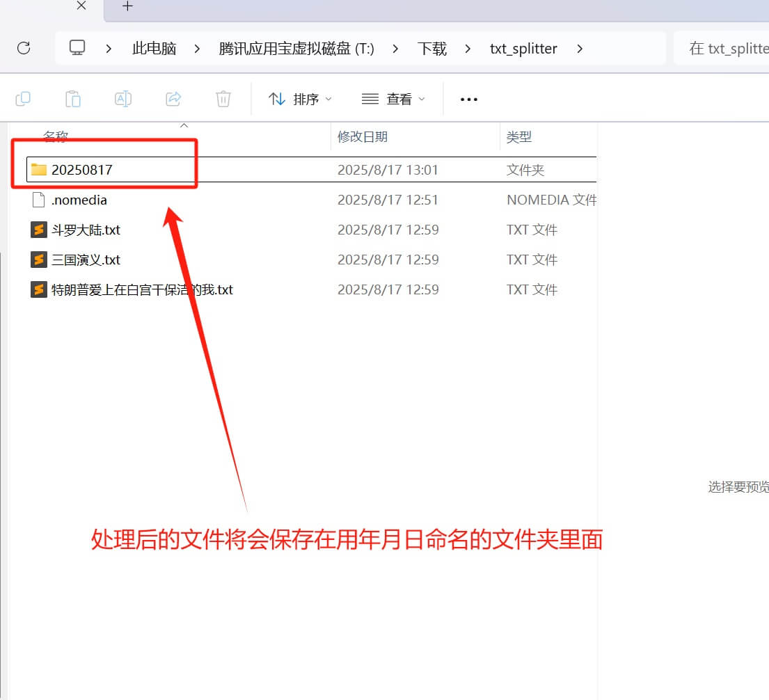The height and width of the screenshot is (700, 769).
Task: Sort by 类型 column header
Action: tap(518, 137)
